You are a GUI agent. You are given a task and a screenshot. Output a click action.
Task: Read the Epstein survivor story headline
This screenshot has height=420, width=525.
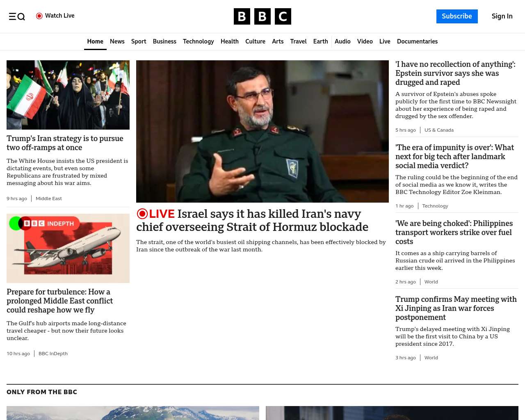tap(455, 73)
